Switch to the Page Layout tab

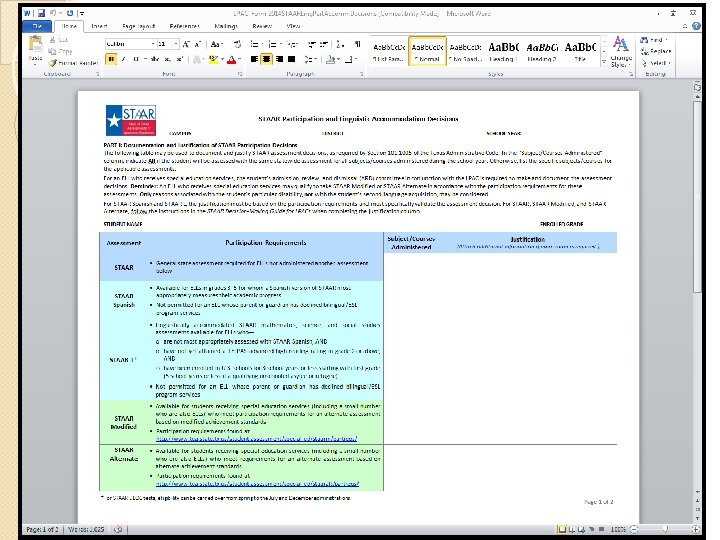(138, 26)
